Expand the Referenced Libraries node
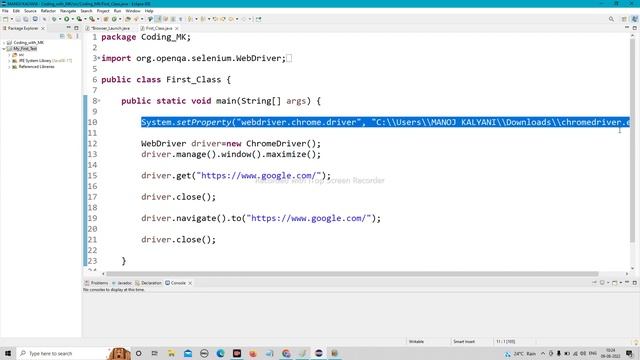The image size is (640, 360). click(x=9, y=67)
